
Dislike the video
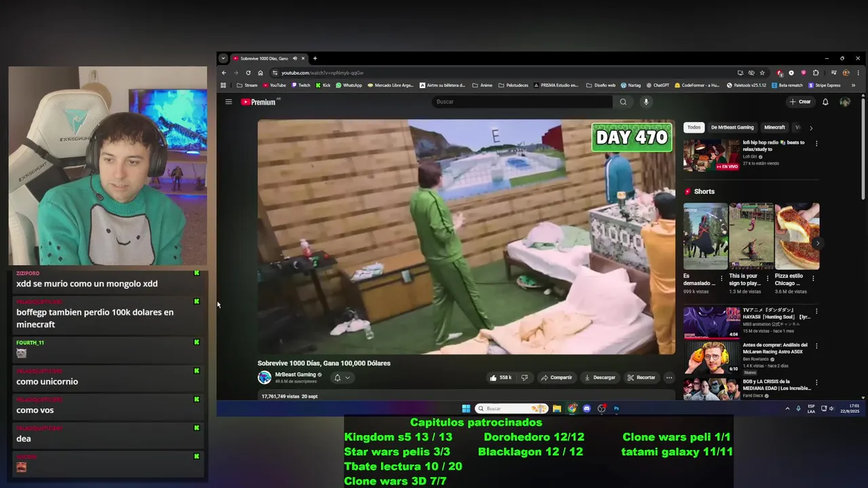(524, 378)
